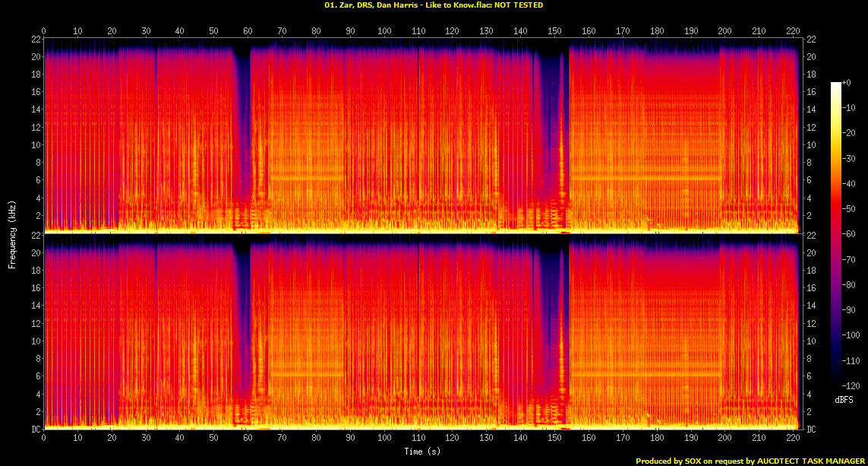Screen dimensions: 868x466
Task: Click the '-60' value on the dBFS scale
Action: point(848,234)
